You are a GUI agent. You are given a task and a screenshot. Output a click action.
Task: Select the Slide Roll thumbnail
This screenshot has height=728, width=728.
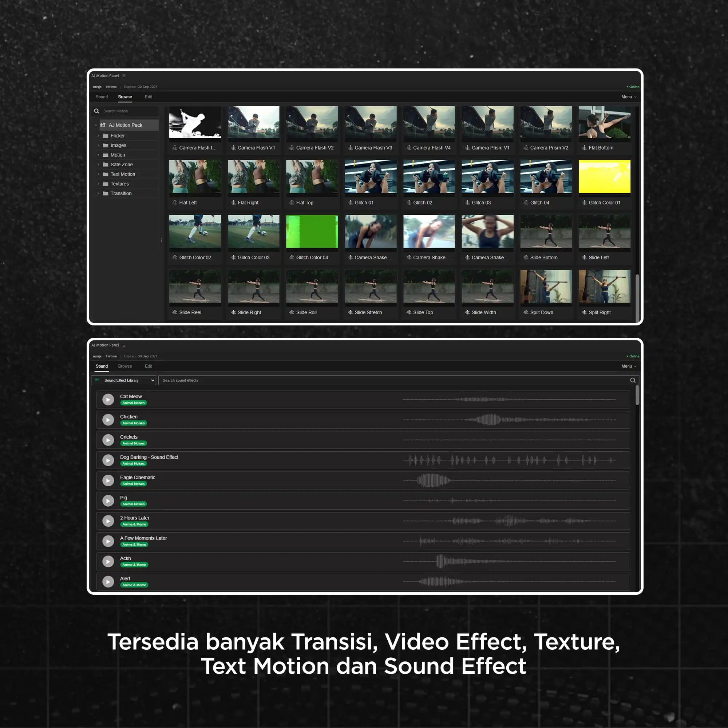312,286
